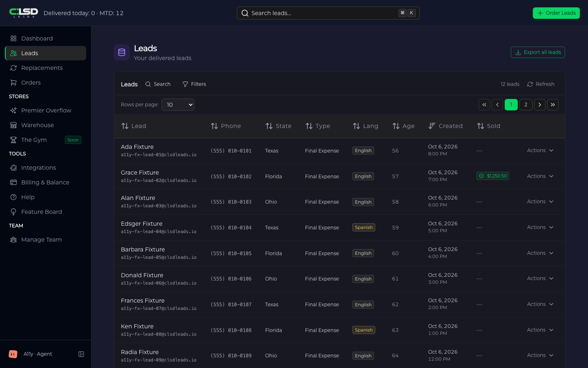The width and height of the screenshot is (588, 368).
Task: Open Integrations in the sidebar
Action: coord(46,168)
